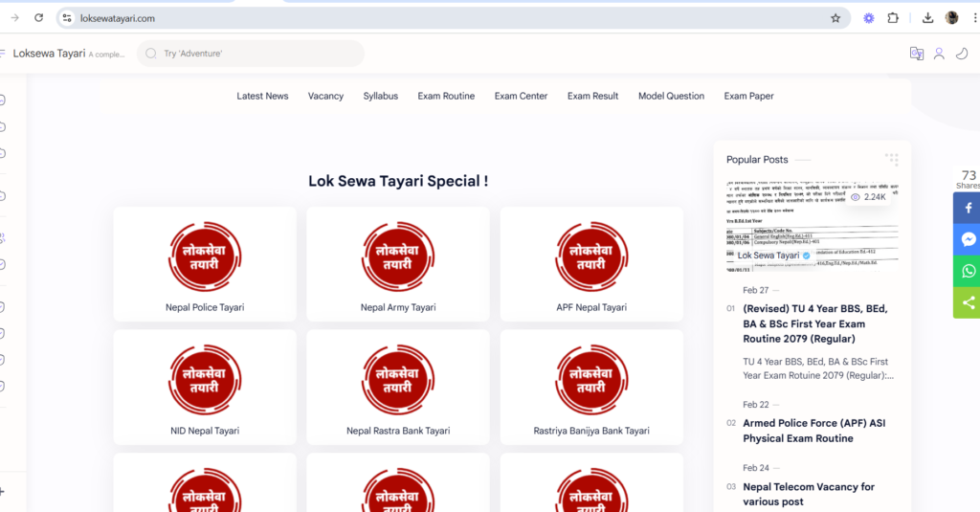Open Nepal Telecom Vacancy post

809,495
